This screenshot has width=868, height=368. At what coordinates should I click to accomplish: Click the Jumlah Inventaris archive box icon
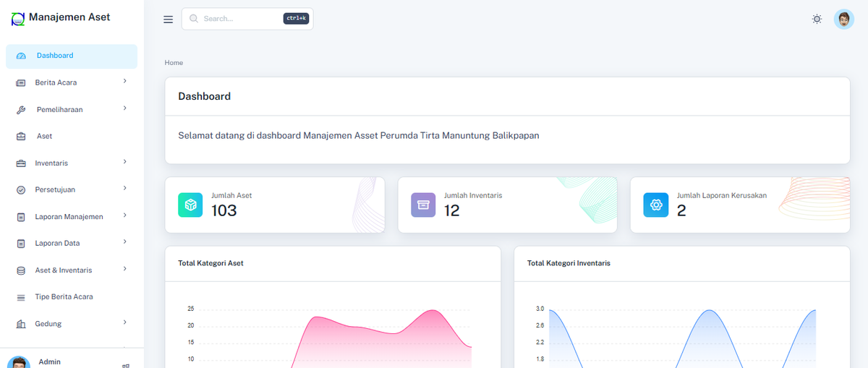click(423, 205)
